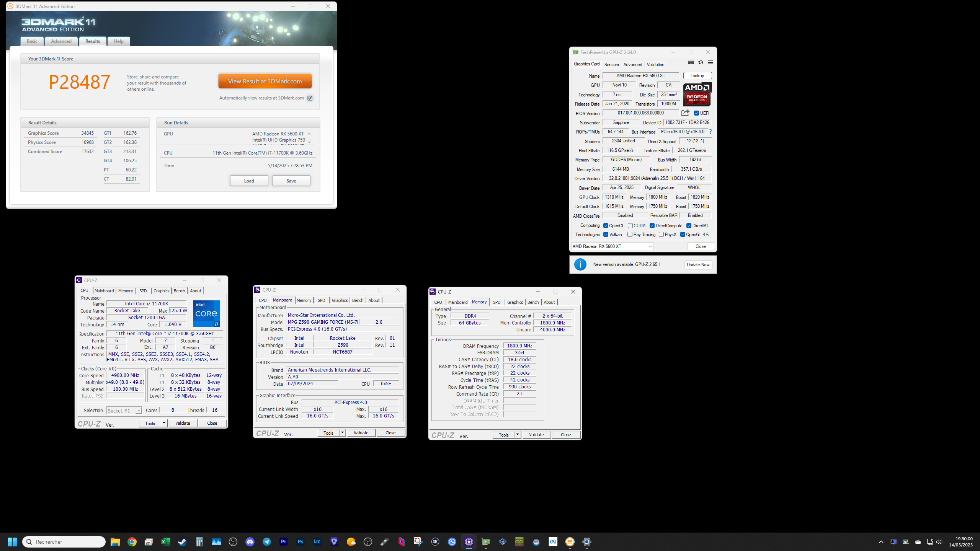Click Update Now in GPU-Z

click(698, 265)
